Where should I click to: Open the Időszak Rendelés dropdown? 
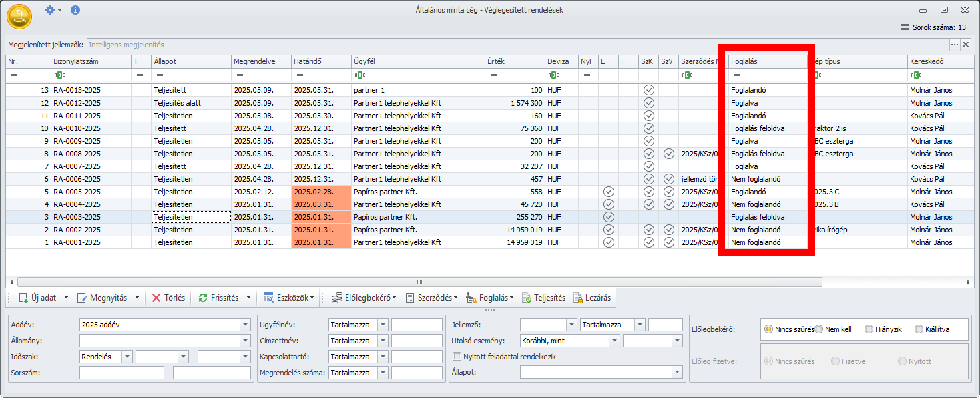[127, 357]
